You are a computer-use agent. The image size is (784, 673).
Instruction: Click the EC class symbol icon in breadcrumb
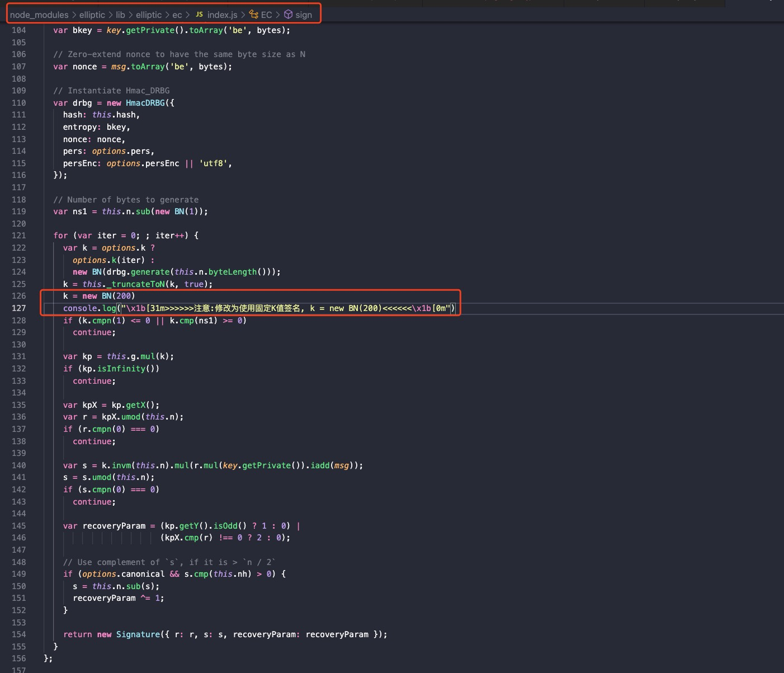(254, 15)
